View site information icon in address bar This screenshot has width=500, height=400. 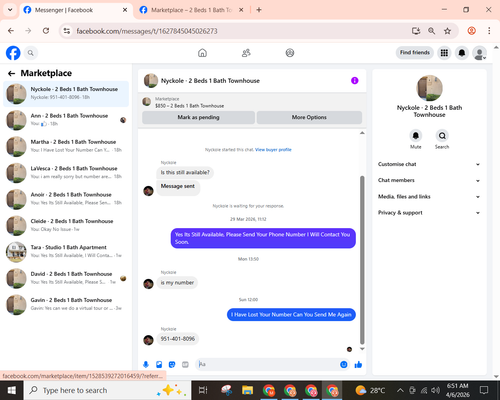click(x=67, y=31)
